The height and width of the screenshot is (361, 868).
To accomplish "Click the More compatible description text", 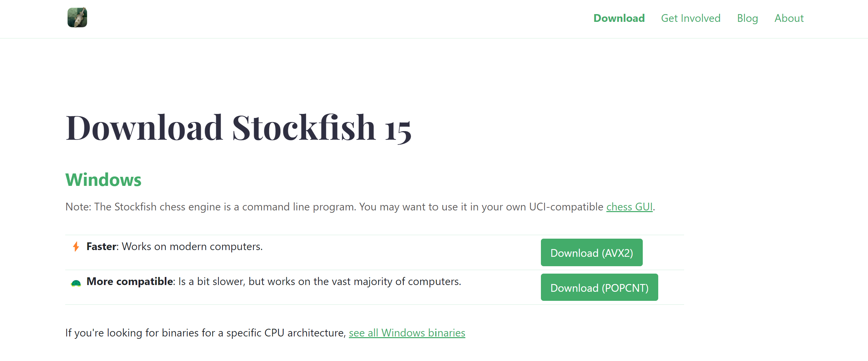I will 274,282.
